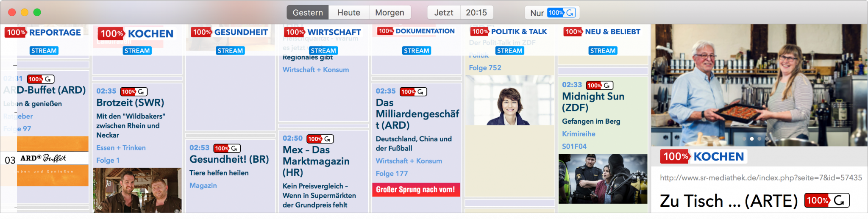
Task: Click the Midnight Sun police scene thumbnail
Action: [x=603, y=179]
